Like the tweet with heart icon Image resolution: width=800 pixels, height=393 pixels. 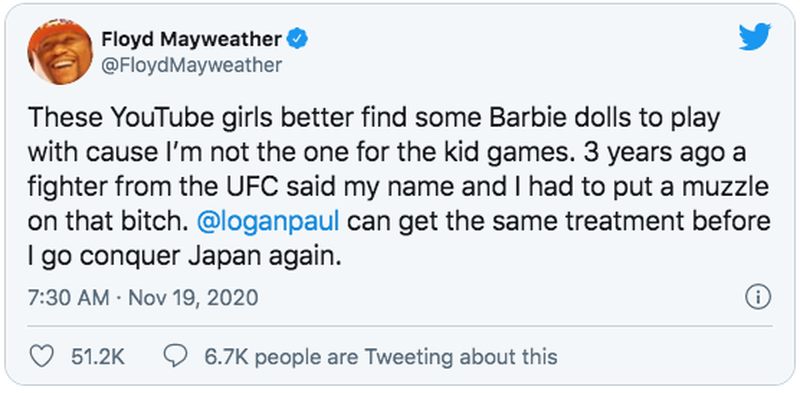42,356
